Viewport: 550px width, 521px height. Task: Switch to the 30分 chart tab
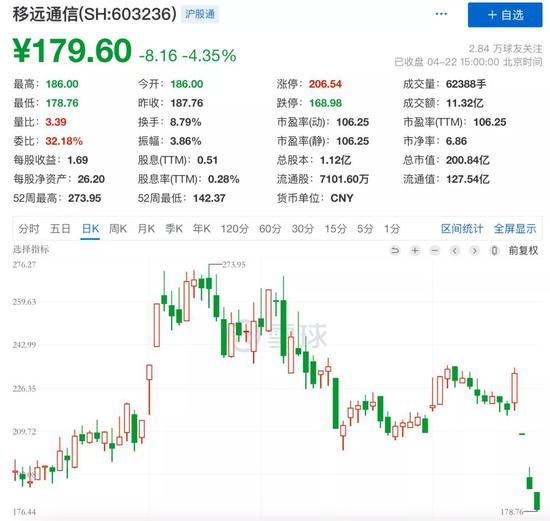[x=303, y=229]
